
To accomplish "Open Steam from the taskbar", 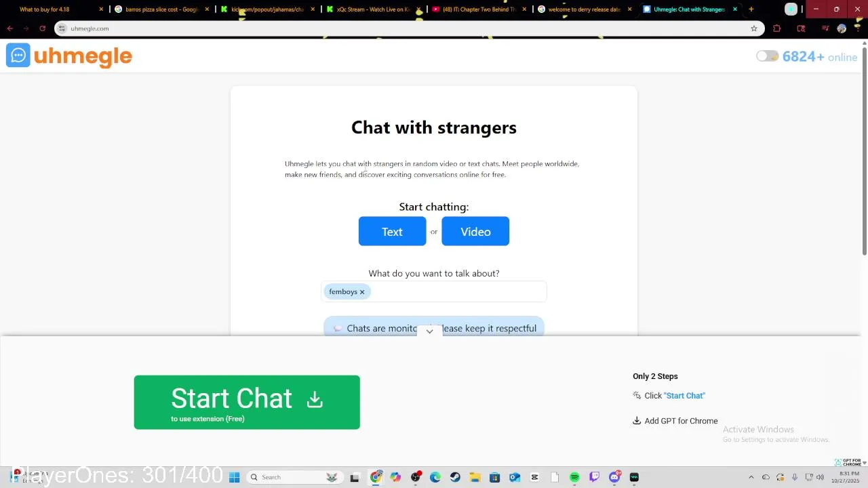I will pos(455,477).
